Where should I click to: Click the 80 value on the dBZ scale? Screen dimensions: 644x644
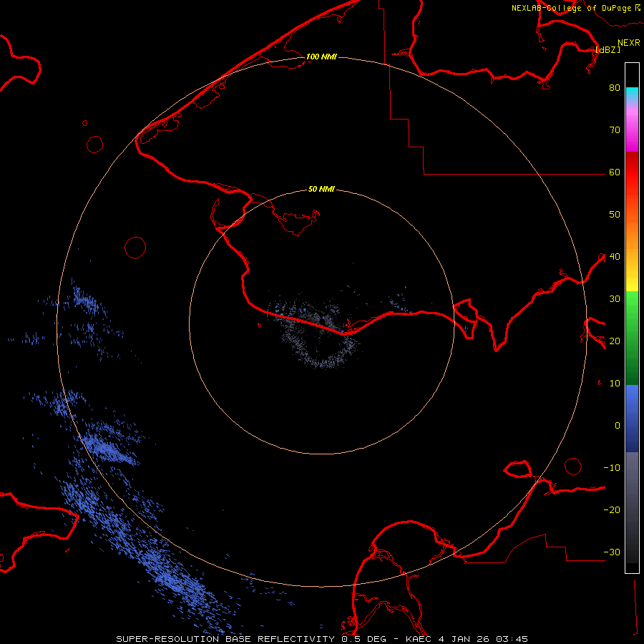(615, 87)
